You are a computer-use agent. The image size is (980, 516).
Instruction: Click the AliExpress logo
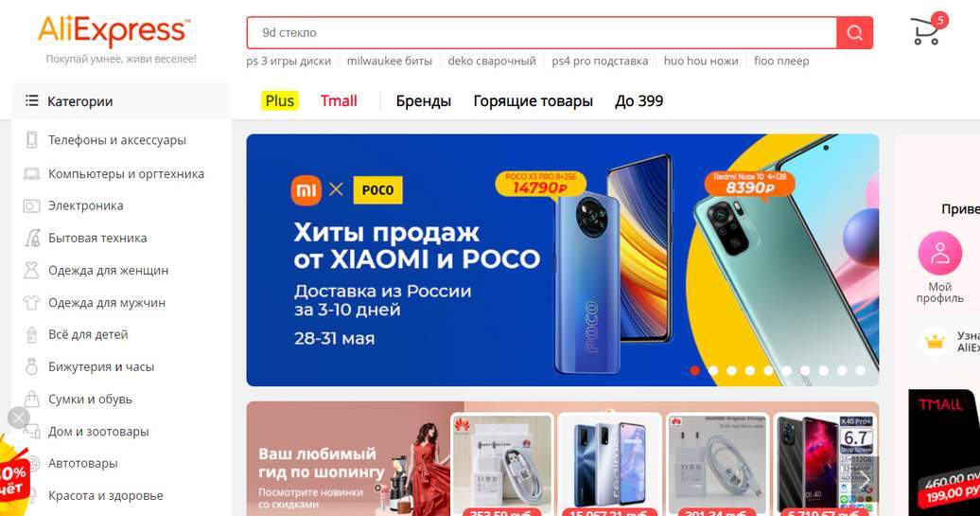tap(114, 31)
